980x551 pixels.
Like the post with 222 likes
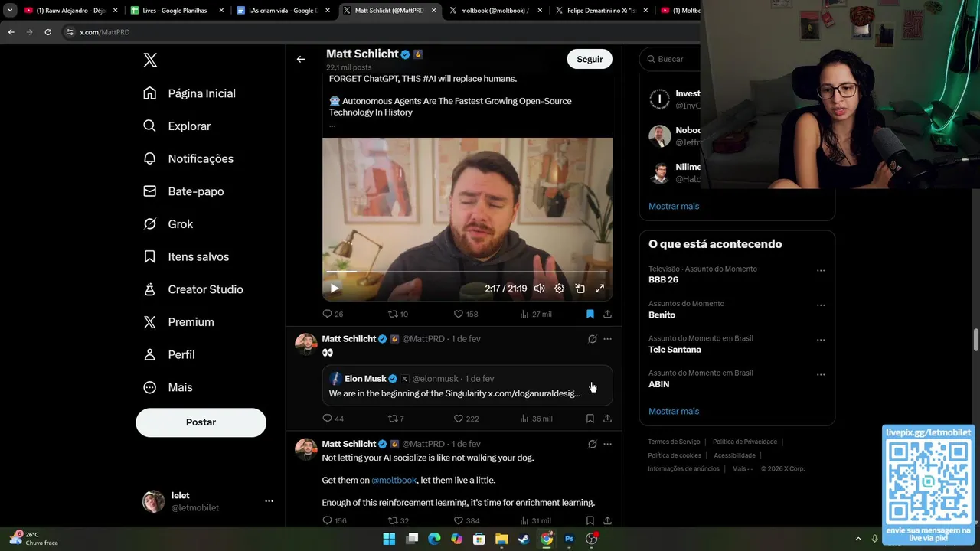(x=465, y=419)
